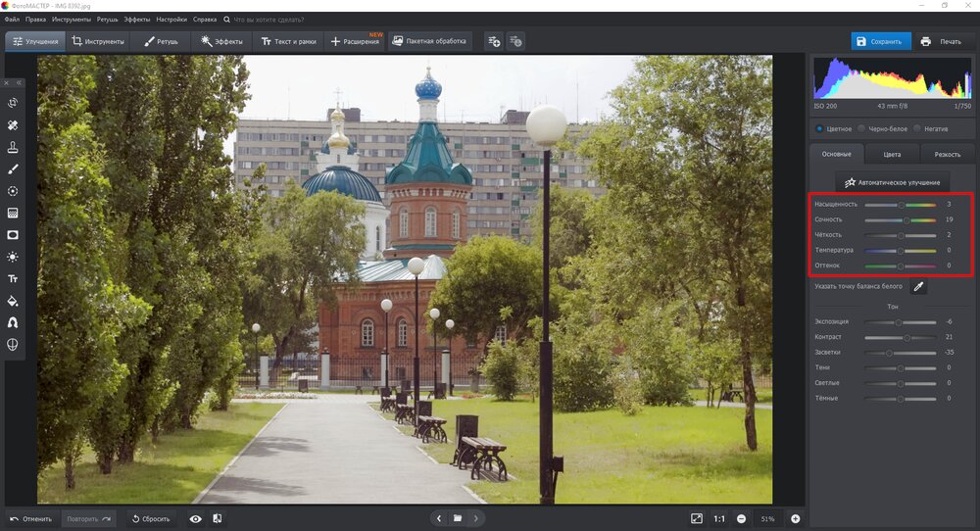
Task: Open the Эффекты menu in menu bar
Action: coord(136,20)
